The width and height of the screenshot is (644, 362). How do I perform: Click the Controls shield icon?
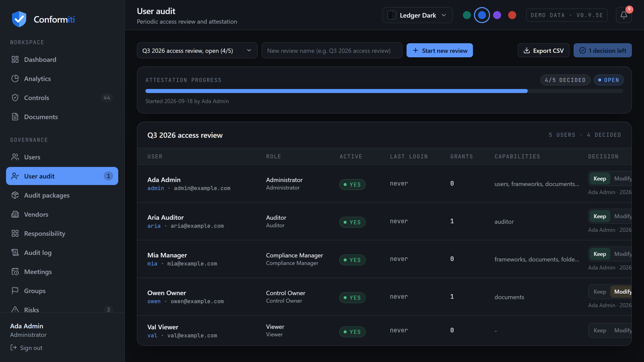(15, 98)
